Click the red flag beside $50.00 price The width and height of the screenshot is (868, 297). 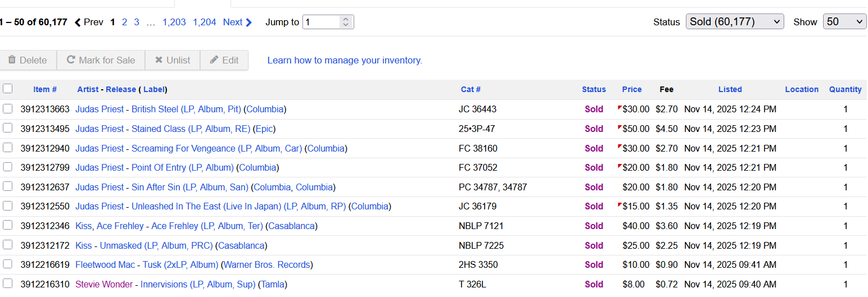(620, 127)
